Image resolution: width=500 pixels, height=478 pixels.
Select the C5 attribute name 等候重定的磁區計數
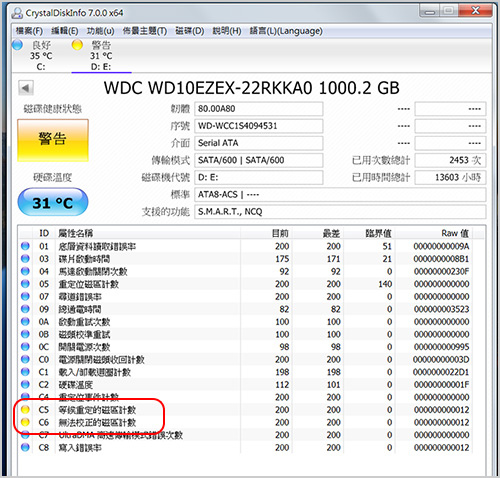tap(97, 410)
